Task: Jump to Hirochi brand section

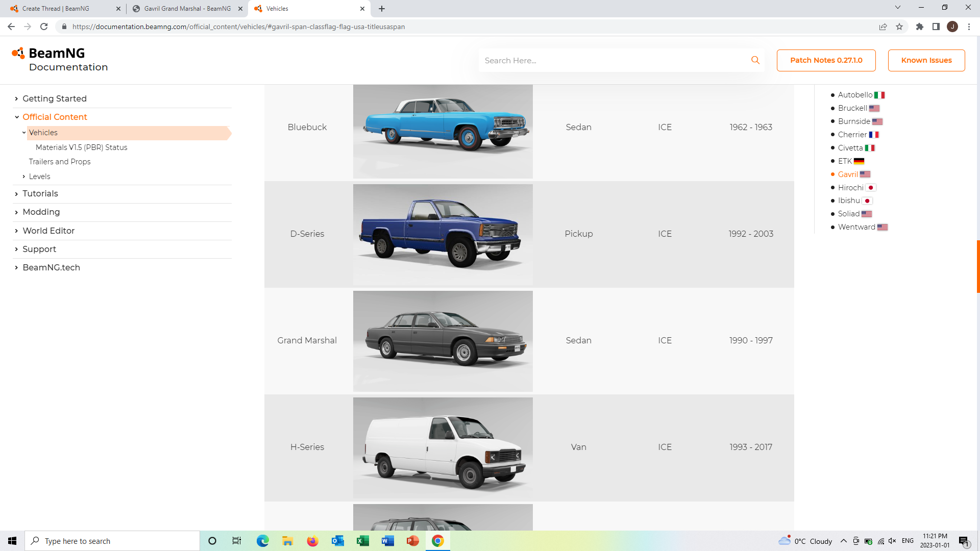Action: 856,188
